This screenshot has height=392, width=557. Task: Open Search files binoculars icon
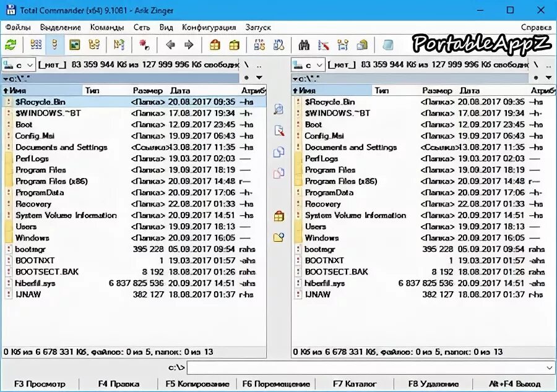tap(304, 45)
